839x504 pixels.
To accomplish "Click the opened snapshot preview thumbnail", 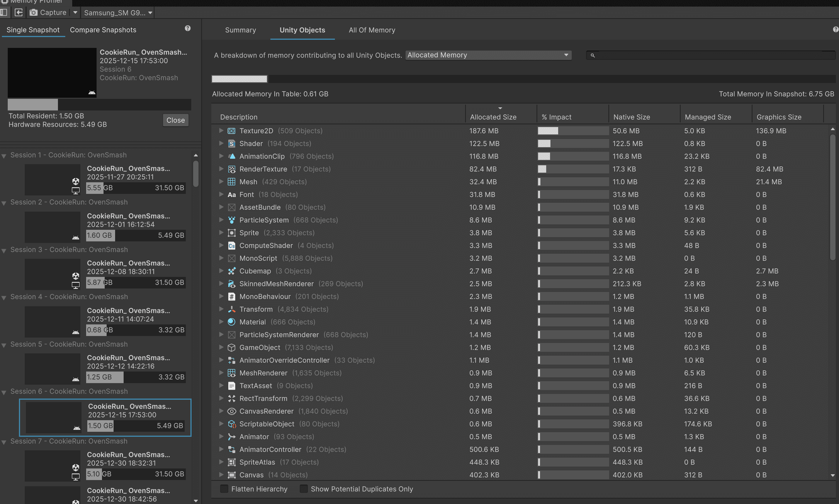I will click(52, 73).
